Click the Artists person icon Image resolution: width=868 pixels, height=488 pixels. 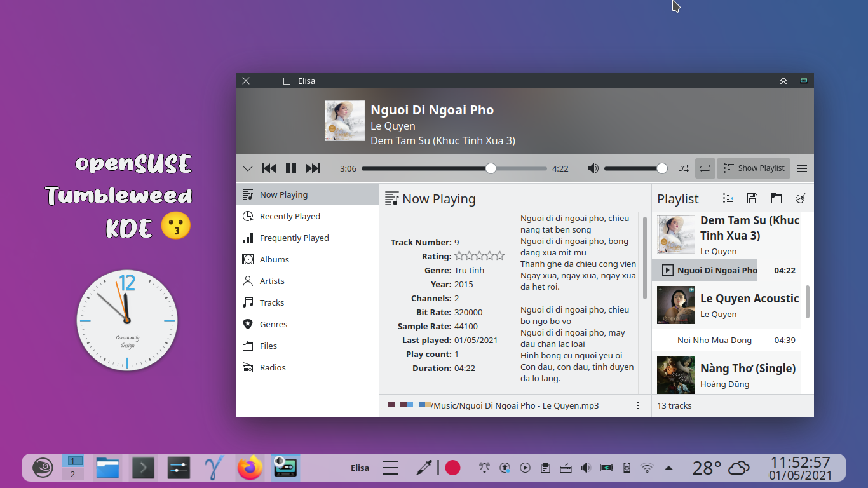(x=248, y=281)
